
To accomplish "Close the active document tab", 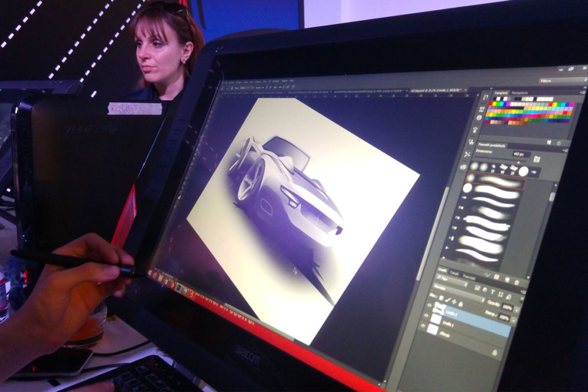I will coord(466,90).
